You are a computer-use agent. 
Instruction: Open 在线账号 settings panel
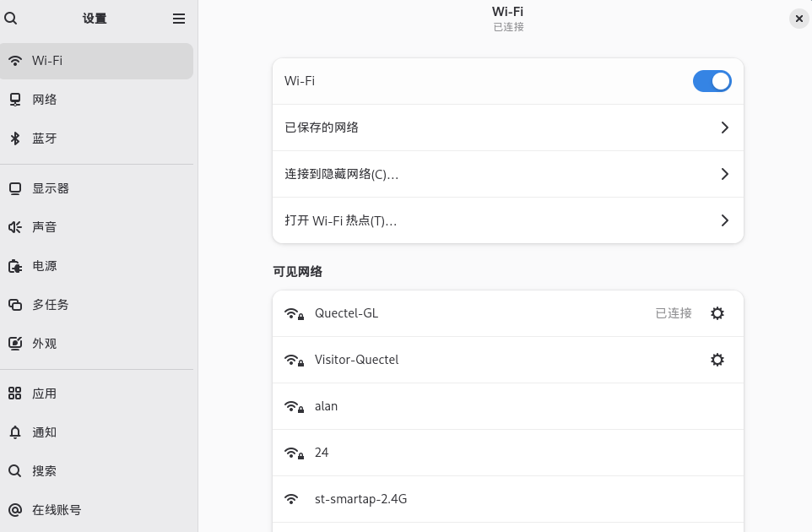[57, 510]
